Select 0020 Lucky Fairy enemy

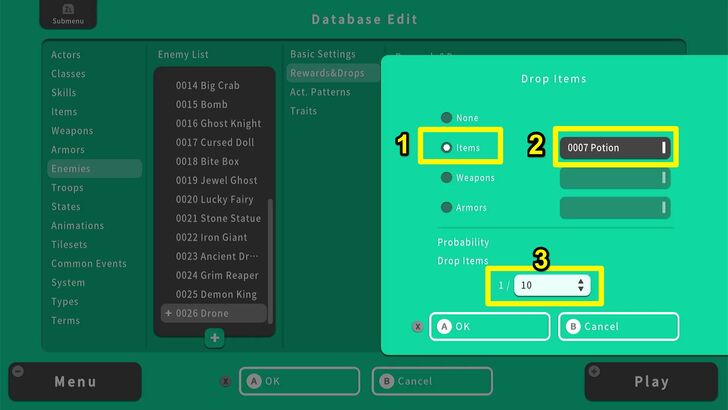tap(214, 199)
